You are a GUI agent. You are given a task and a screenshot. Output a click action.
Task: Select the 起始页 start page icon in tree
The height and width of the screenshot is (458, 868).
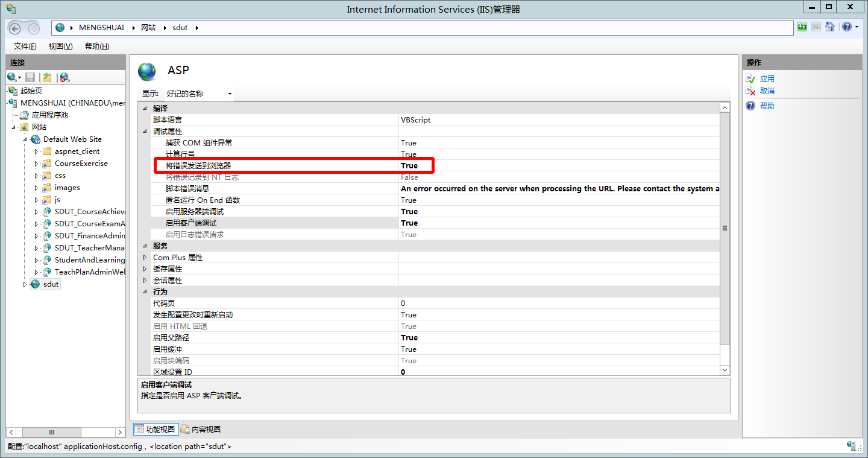click(x=13, y=91)
